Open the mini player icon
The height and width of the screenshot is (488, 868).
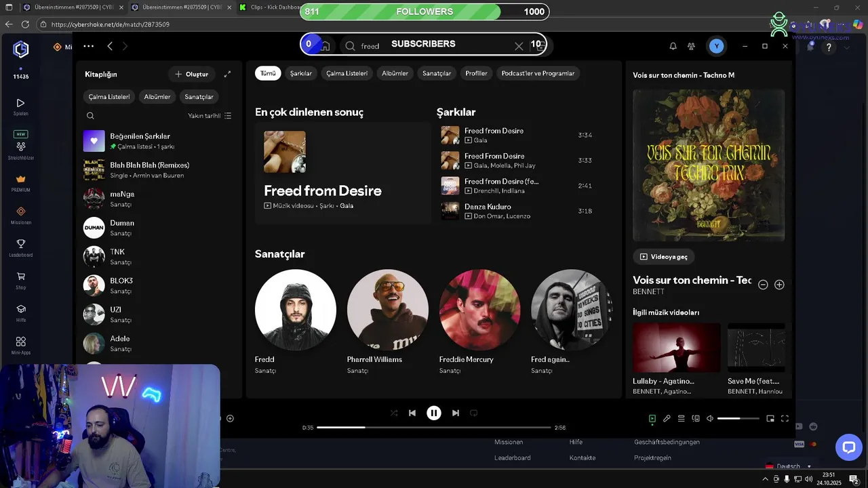pyautogui.click(x=770, y=419)
